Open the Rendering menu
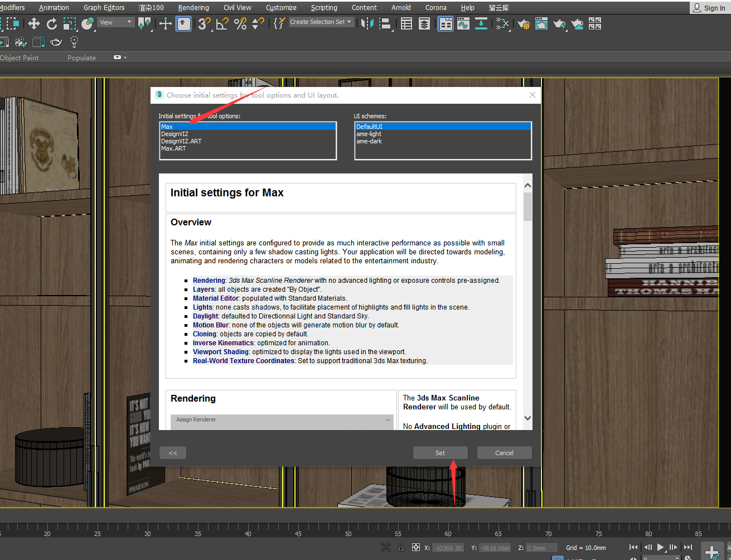The height and width of the screenshot is (560, 731). [x=193, y=8]
